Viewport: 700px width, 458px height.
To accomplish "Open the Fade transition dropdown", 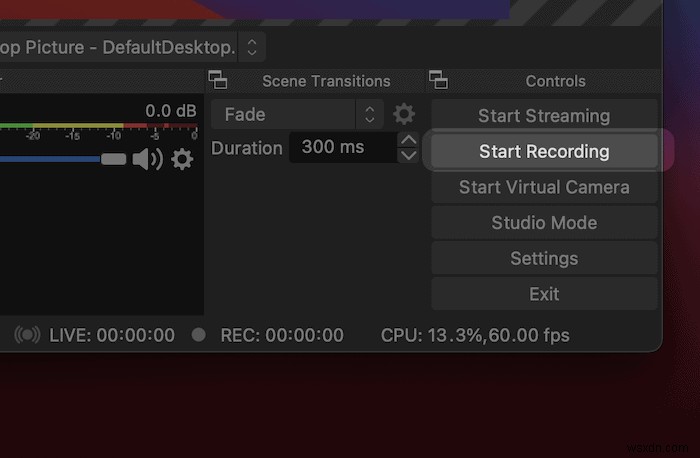I will coord(299,114).
